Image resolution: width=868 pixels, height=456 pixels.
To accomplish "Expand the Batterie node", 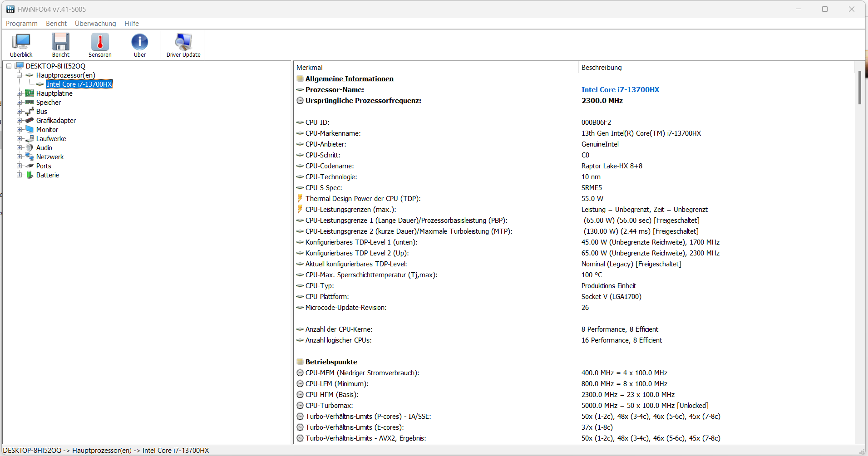I will point(19,175).
